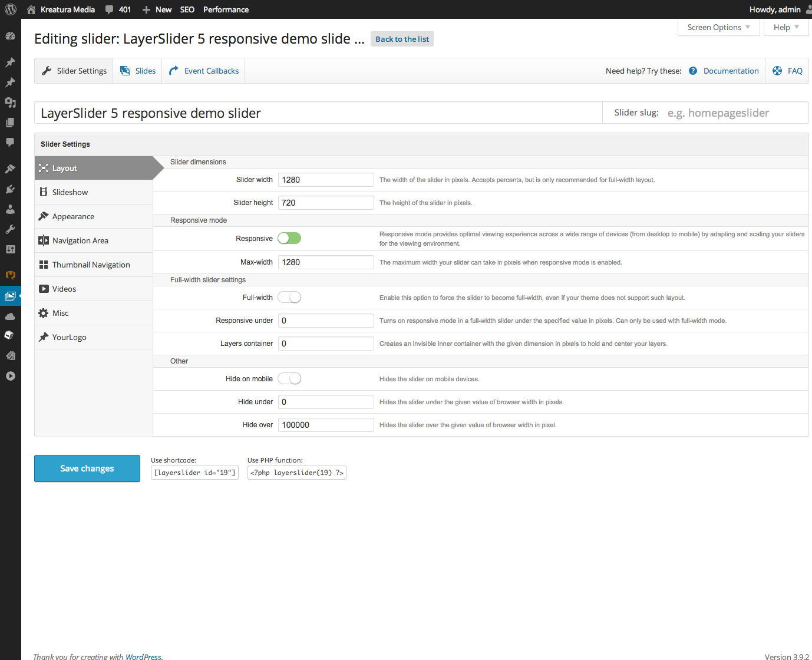Click the Documentation help icon
Image resolution: width=812 pixels, height=660 pixels.
coord(693,70)
